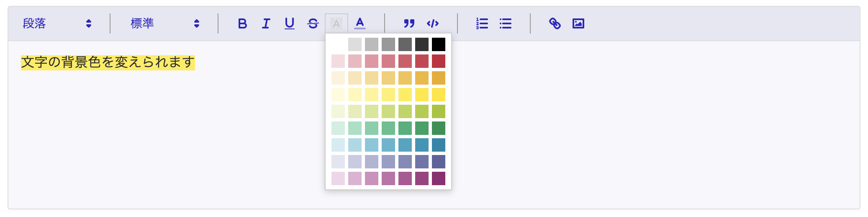Create a numbered list
The width and height of the screenshot is (868, 217).
[x=482, y=23]
